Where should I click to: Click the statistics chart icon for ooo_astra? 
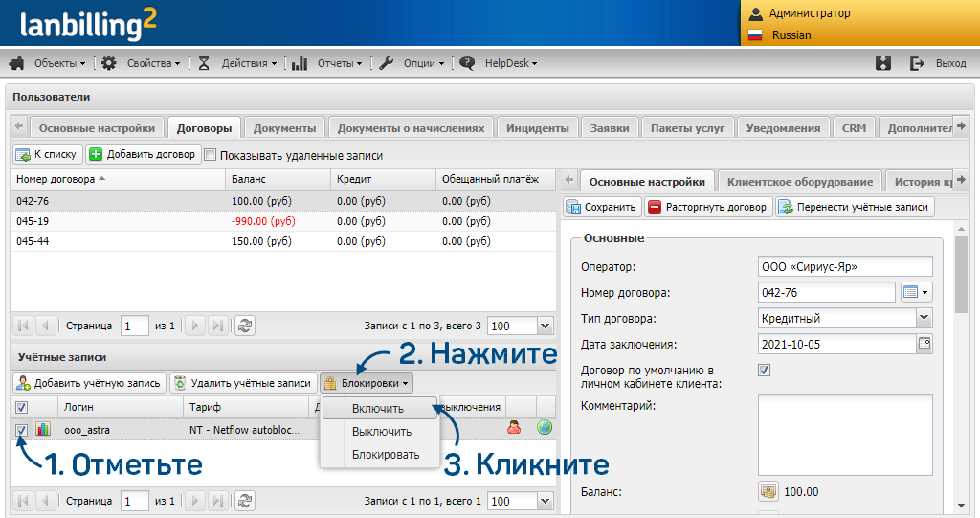(x=43, y=430)
